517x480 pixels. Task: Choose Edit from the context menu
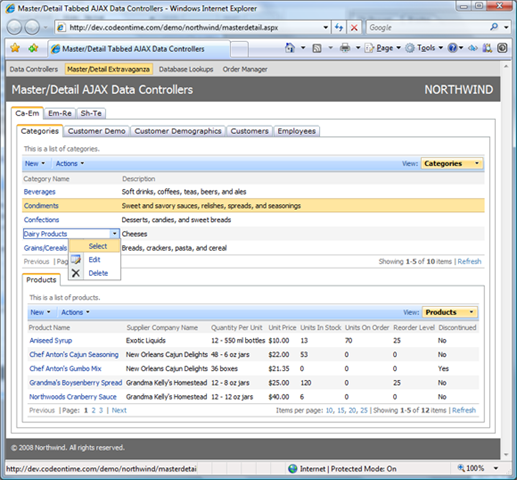click(x=94, y=260)
